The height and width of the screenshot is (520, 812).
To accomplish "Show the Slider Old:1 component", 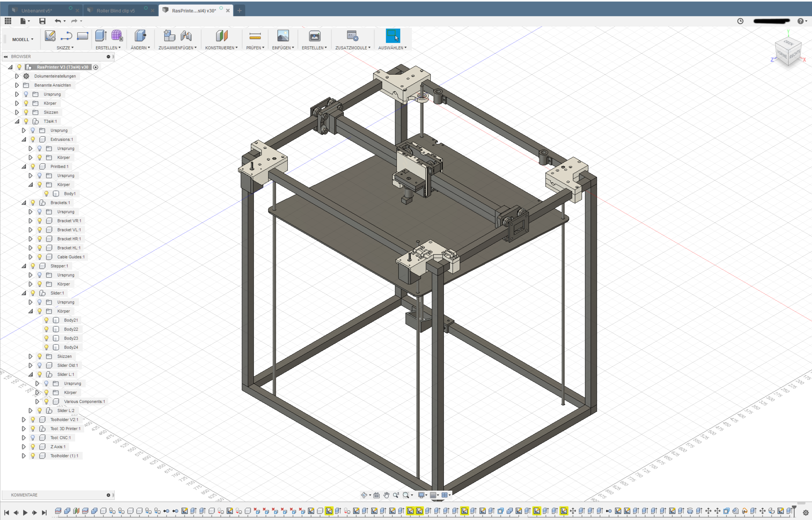I will click(39, 365).
